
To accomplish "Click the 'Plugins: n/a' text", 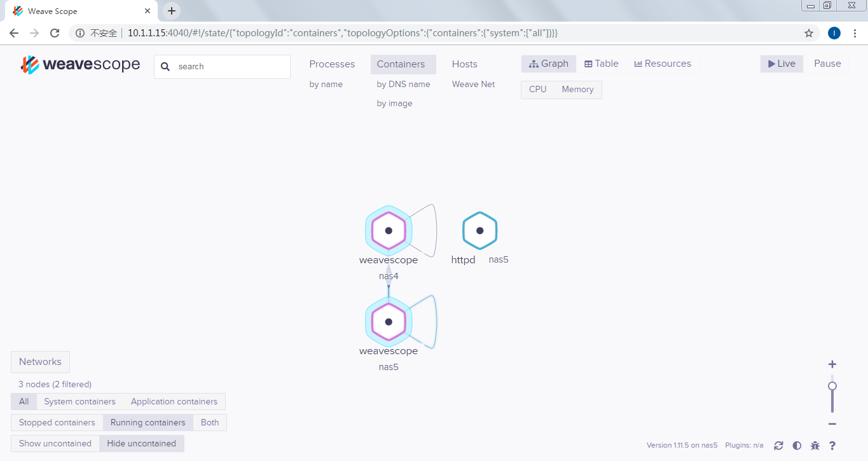I will [x=744, y=445].
